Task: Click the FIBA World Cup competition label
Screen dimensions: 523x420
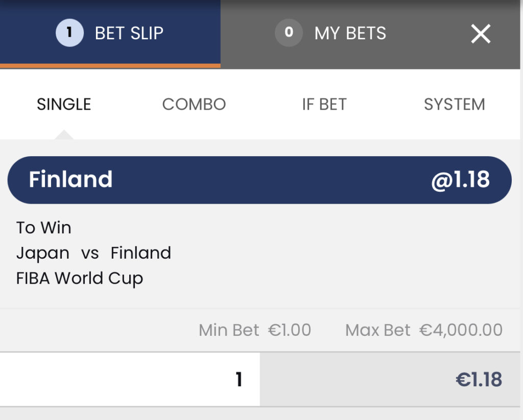Action: 80,279
